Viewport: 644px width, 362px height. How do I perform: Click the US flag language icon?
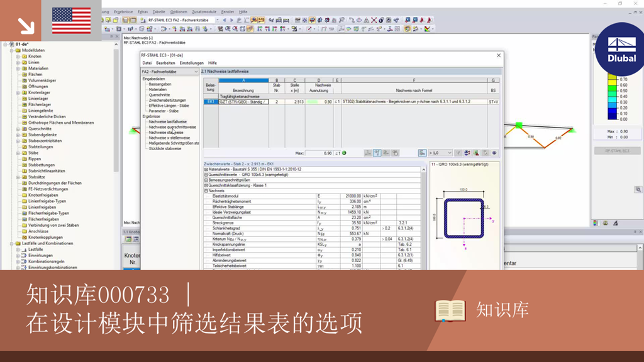point(72,21)
